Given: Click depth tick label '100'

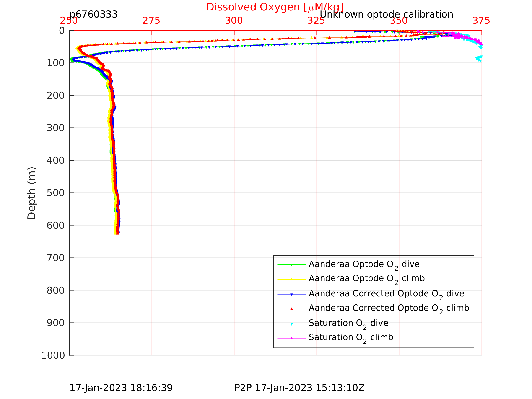Looking at the screenshot, I should point(56,63).
